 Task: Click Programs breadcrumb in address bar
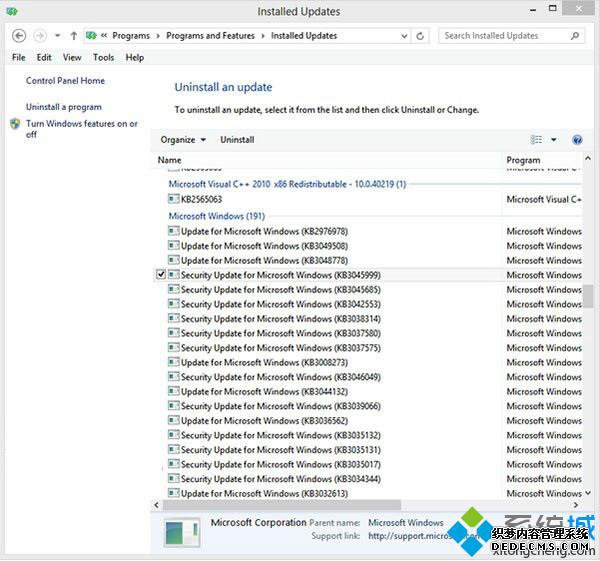131,36
